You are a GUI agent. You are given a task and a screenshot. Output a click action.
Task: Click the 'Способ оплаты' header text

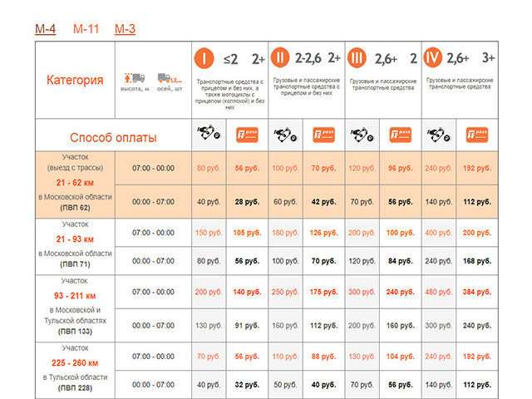coord(113,137)
